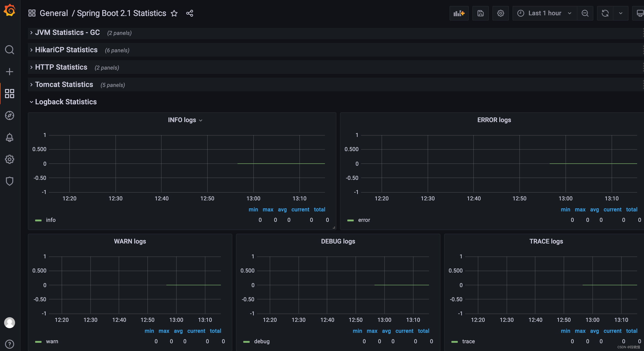Change the info series color swatch
Image resolution: width=644 pixels, height=351 pixels.
coord(38,220)
